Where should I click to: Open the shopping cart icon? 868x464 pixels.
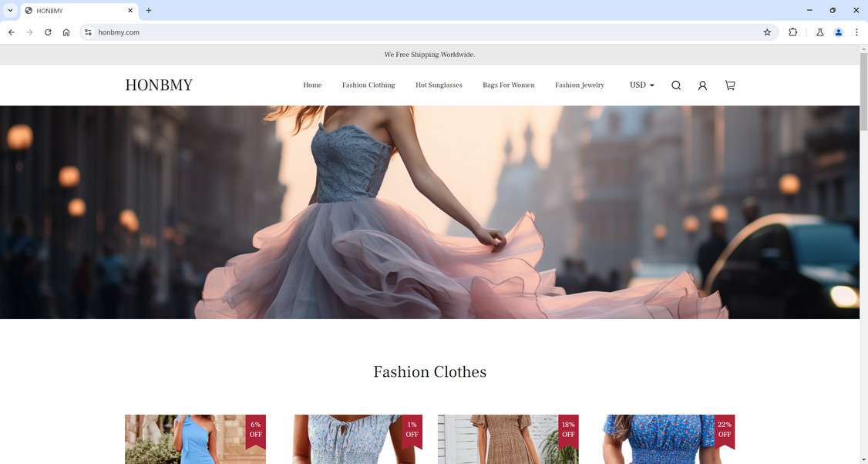(x=730, y=86)
